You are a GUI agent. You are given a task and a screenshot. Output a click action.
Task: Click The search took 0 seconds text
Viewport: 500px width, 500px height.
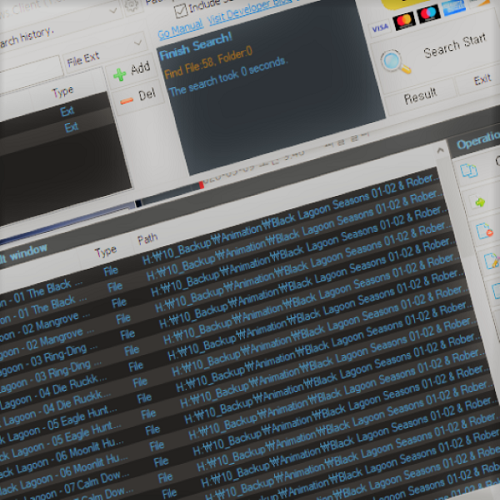pos(228,77)
